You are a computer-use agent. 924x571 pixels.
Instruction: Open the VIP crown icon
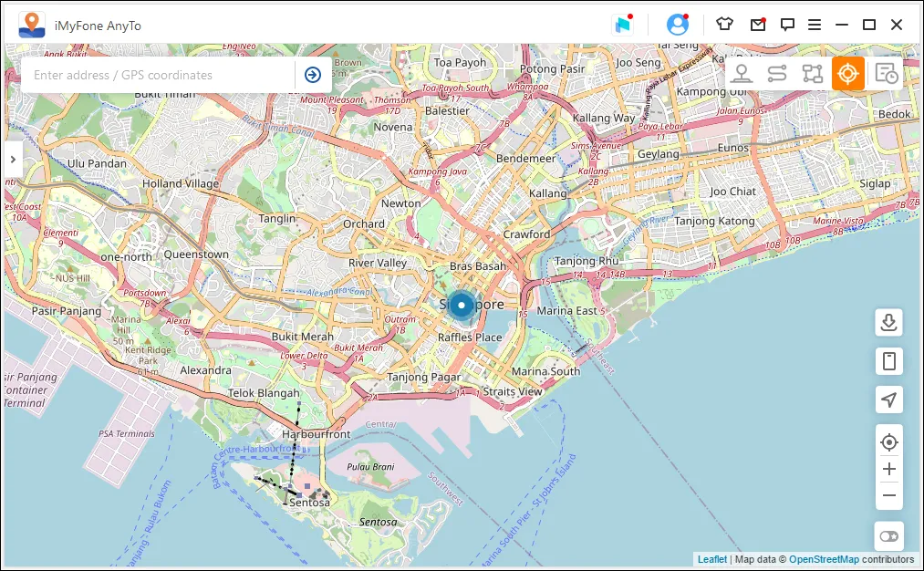[x=724, y=24]
